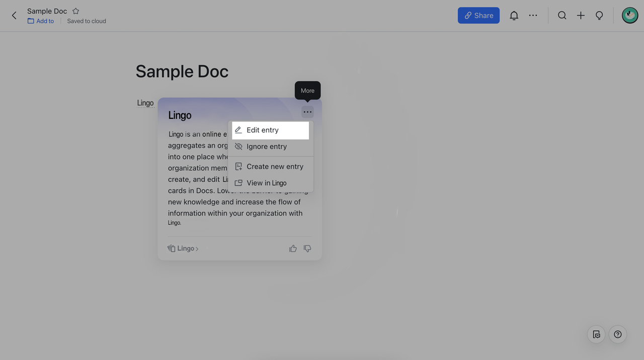Screen dimensions: 644x360
Task: Open the Add to folder link
Action: click(x=41, y=21)
